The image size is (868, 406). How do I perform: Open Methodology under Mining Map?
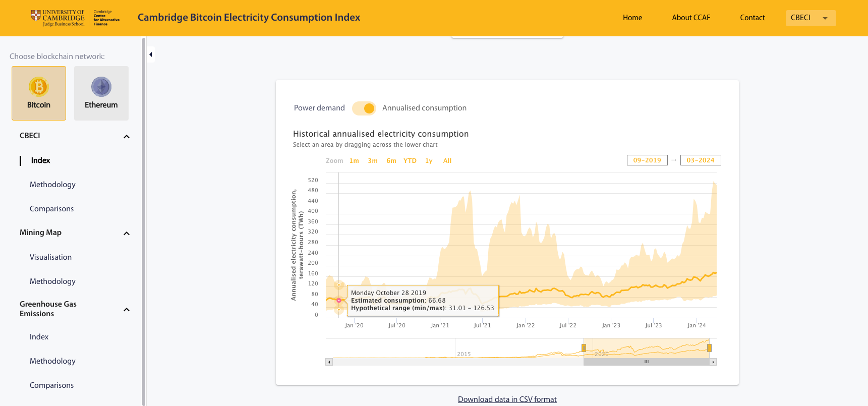[52, 281]
